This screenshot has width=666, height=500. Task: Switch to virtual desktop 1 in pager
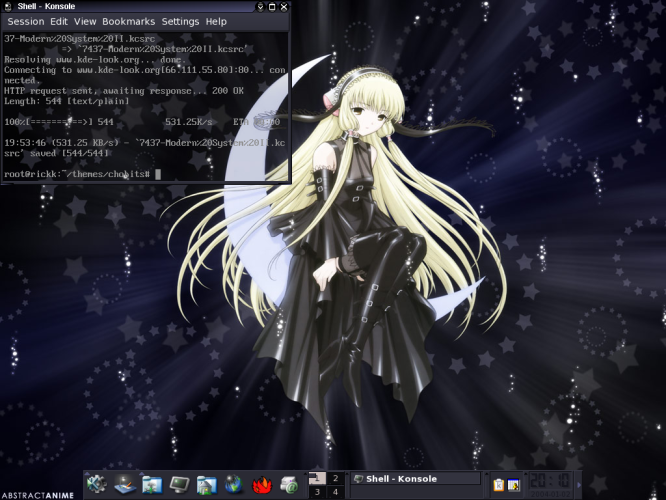[317, 478]
